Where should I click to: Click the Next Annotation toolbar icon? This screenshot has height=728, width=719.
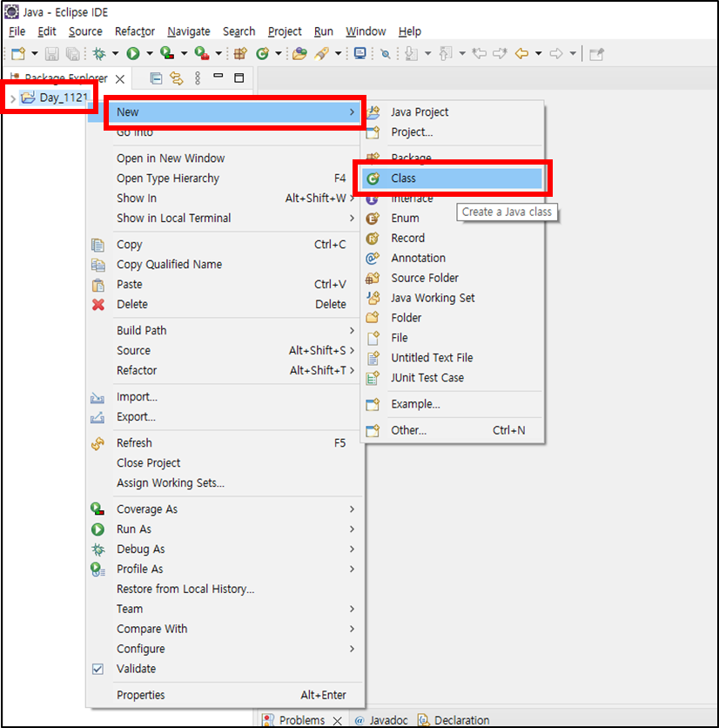click(x=411, y=54)
